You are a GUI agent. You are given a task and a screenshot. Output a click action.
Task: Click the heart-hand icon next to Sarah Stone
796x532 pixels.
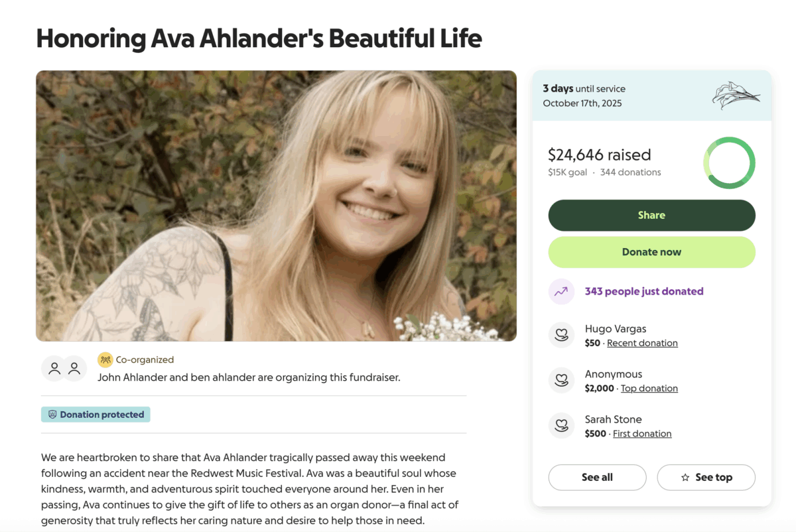pyautogui.click(x=561, y=426)
